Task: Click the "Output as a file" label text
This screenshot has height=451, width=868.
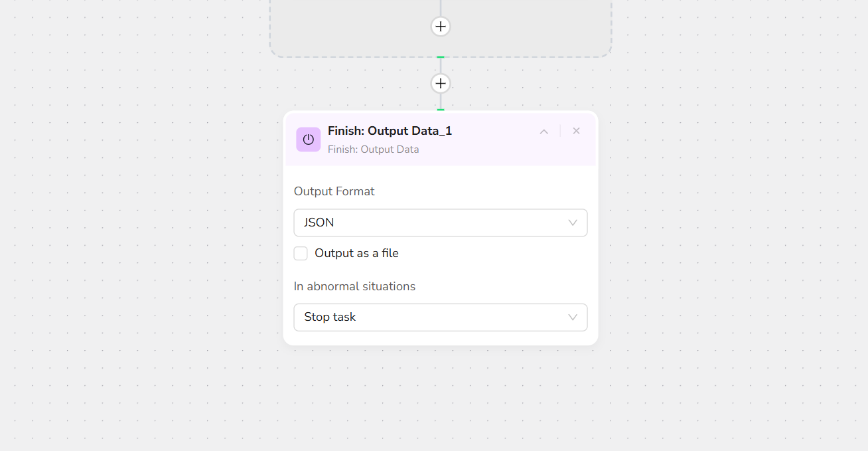Action: tap(356, 253)
